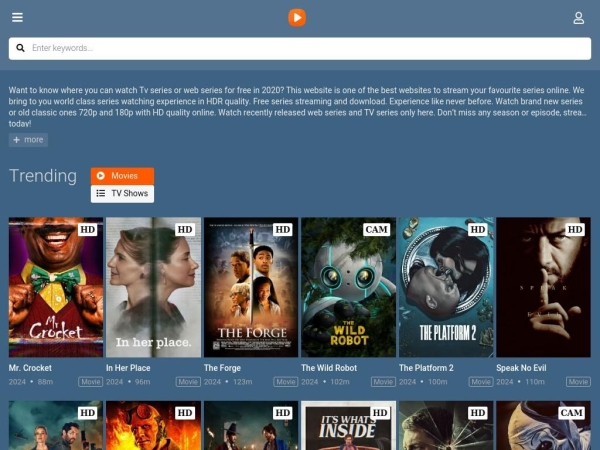Click the Speak No Evil title link
The width and height of the screenshot is (600, 450).
click(521, 368)
